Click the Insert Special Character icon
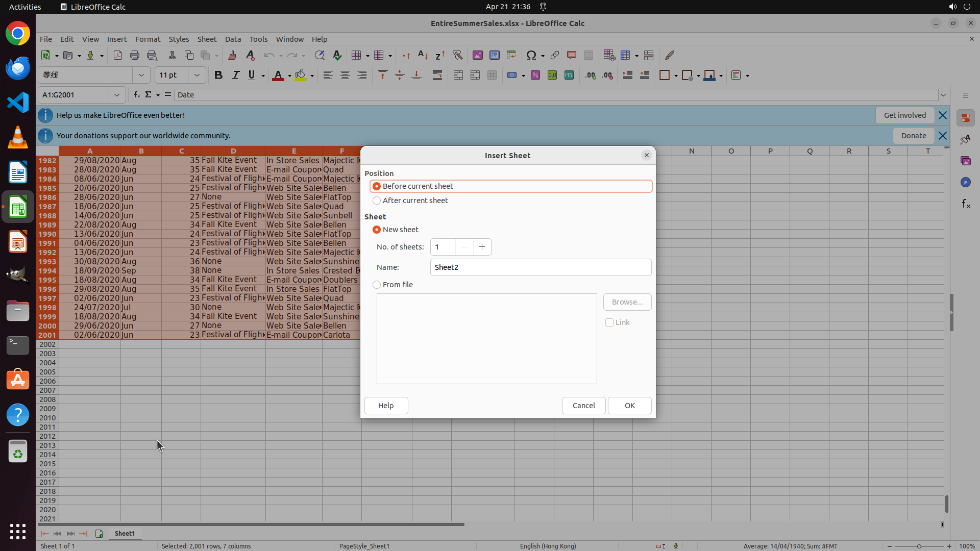The width and height of the screenshot is (980, 551). click(x=531, y=55)
